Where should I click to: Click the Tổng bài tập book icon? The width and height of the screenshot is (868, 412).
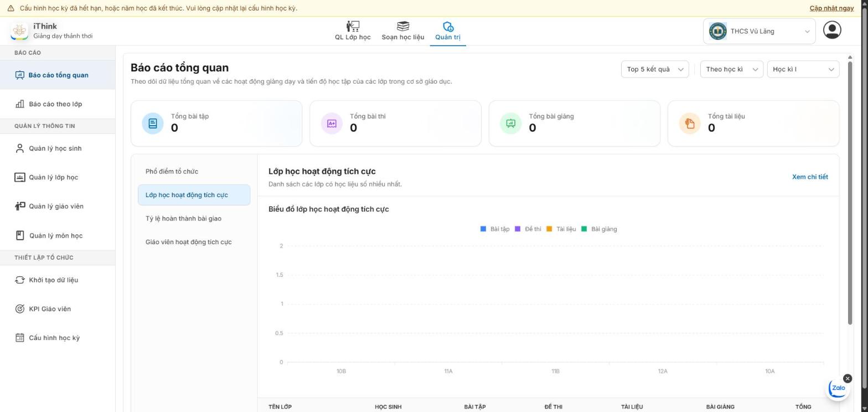point(153,123)
